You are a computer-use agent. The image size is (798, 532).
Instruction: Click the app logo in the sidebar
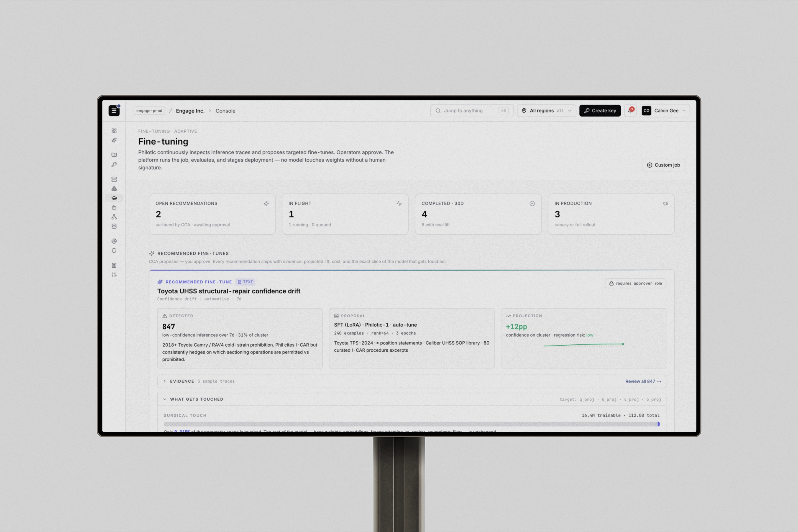(114, 111)
